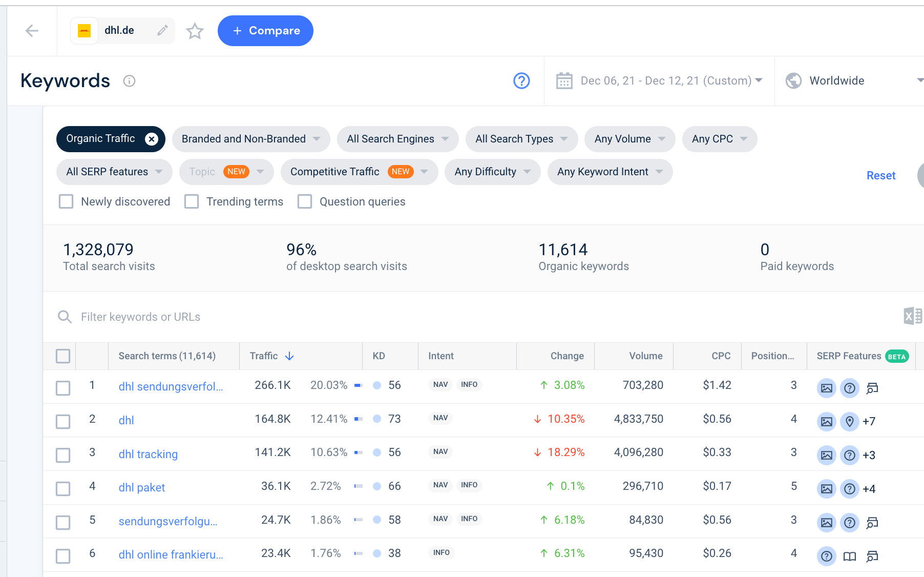The image size is (924, 577).
Task: Enable the Newly discovered filter
Action: 66,201
